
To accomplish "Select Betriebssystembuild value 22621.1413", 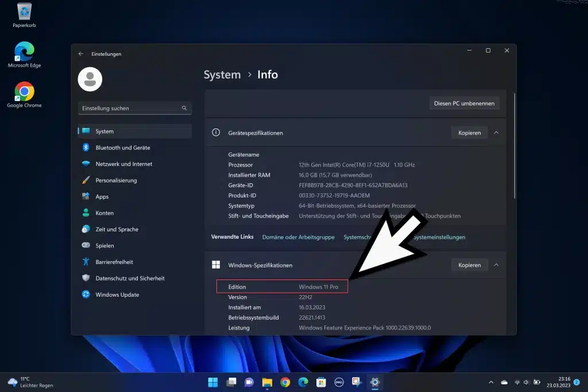I will tap(312, 317).
